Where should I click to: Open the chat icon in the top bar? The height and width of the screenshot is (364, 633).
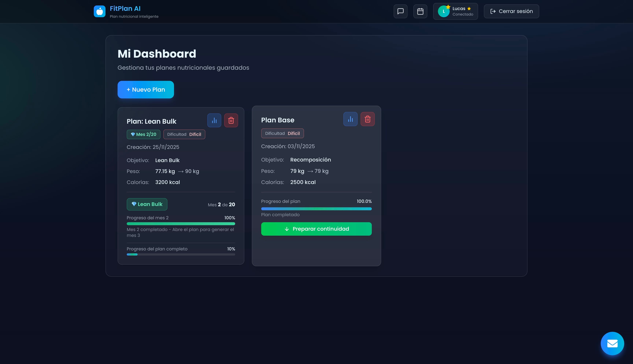click(400, 11)
